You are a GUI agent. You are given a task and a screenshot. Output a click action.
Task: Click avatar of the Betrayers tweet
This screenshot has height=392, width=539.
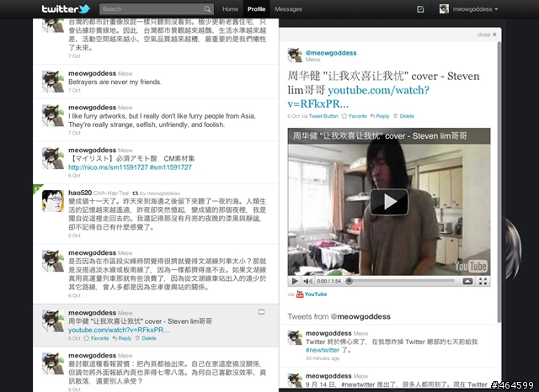[x=52, y=82]
